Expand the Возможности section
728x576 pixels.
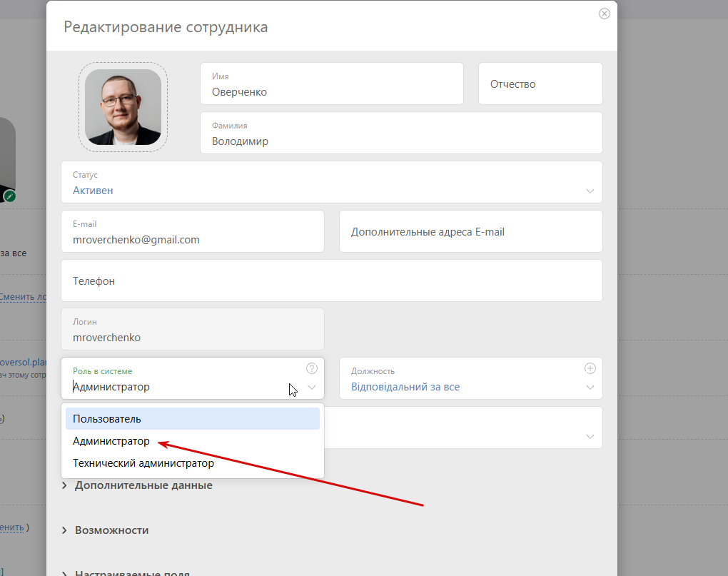pyautogui.click(x=106, y=530)
